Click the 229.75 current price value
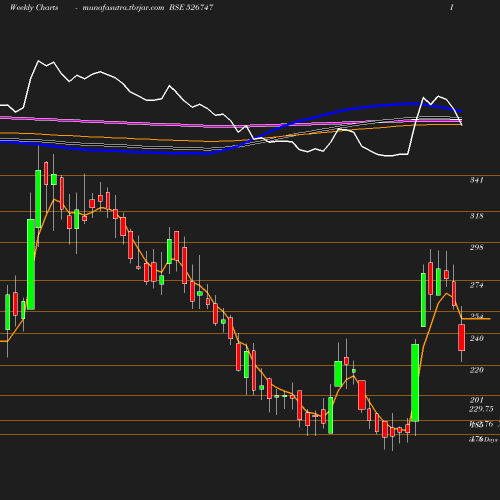 click(x=481, y=409)
